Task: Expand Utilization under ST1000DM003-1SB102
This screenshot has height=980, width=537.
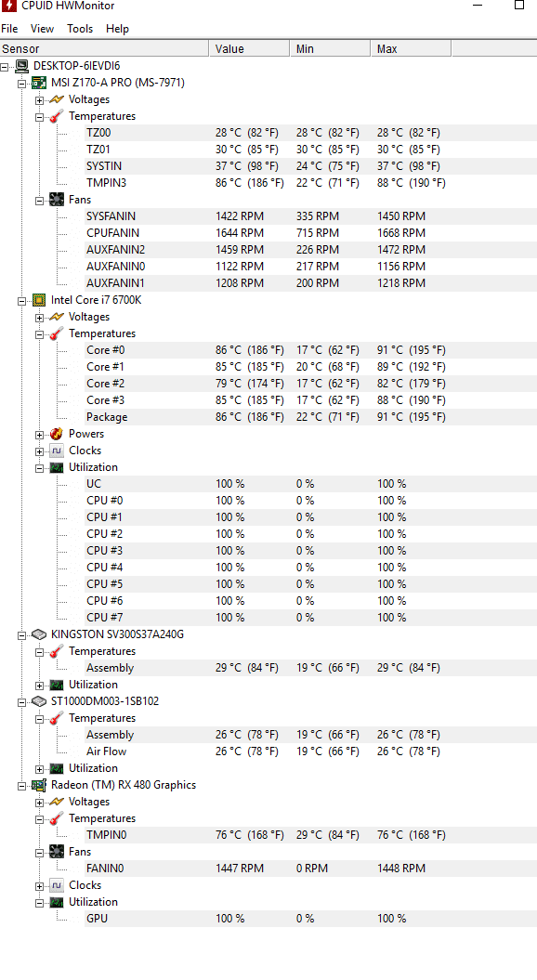Action: coord(39,769)
